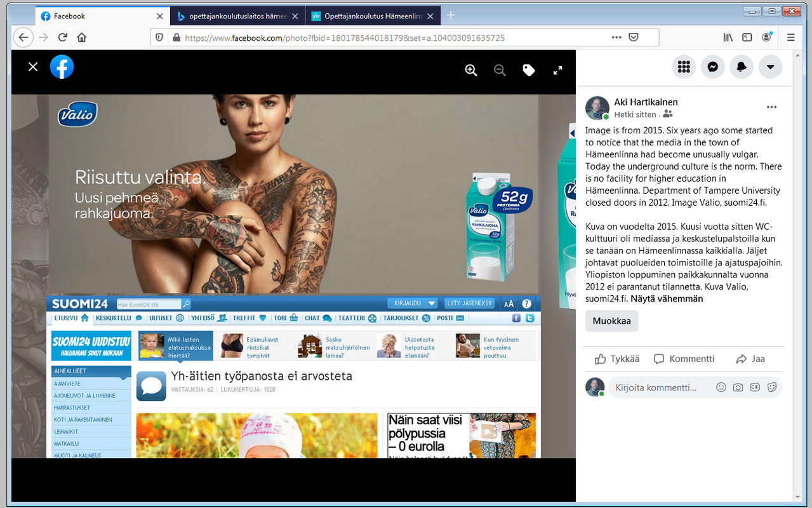Viewport: 812px width, 508px height.
Task: Click the Aki Hartikainen post avatar
Action: coord(597,109)
